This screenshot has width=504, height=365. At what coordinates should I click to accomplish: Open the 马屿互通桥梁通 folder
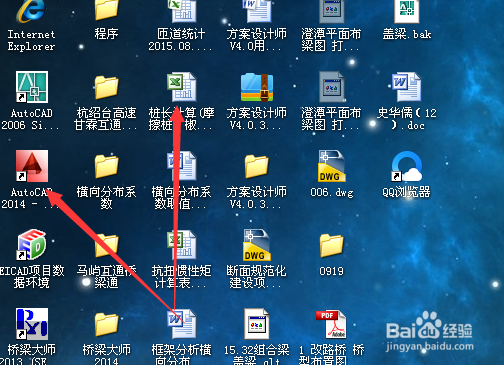click(x=106, y=245)
